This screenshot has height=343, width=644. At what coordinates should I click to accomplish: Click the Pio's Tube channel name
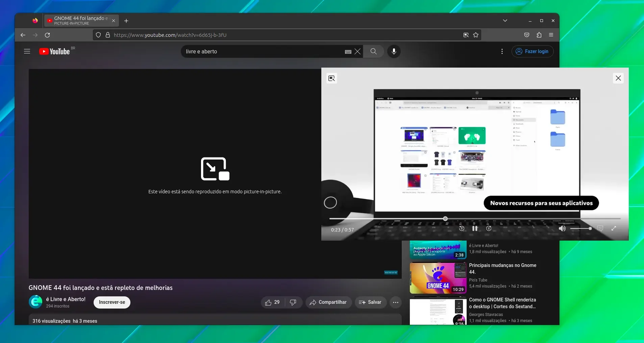point(478,280)
